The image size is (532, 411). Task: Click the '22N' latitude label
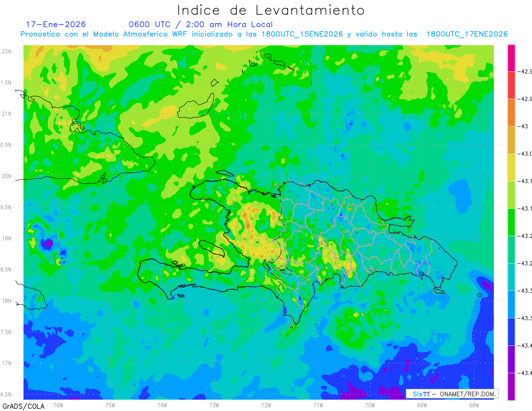coord(7,51)
